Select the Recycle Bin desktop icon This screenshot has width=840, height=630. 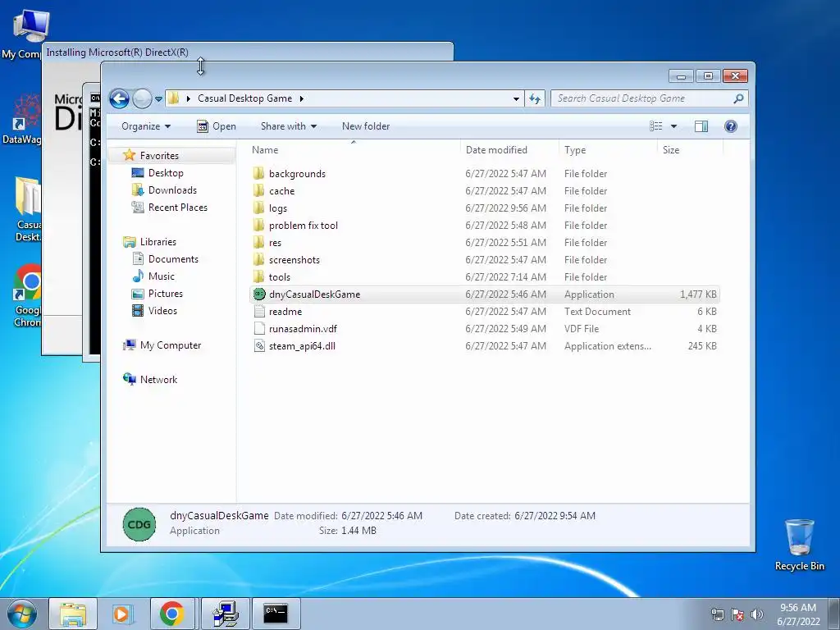pyautogui.click(x=799, y=545)
